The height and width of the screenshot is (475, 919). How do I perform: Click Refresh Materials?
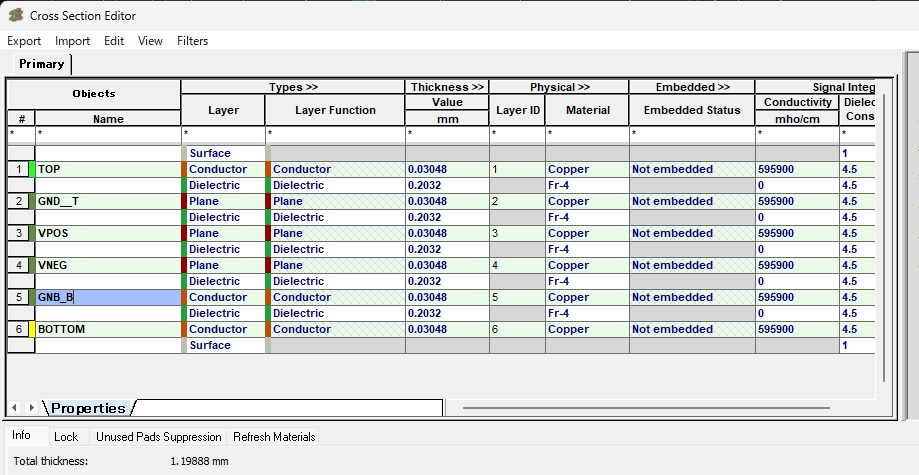point(274,437)
